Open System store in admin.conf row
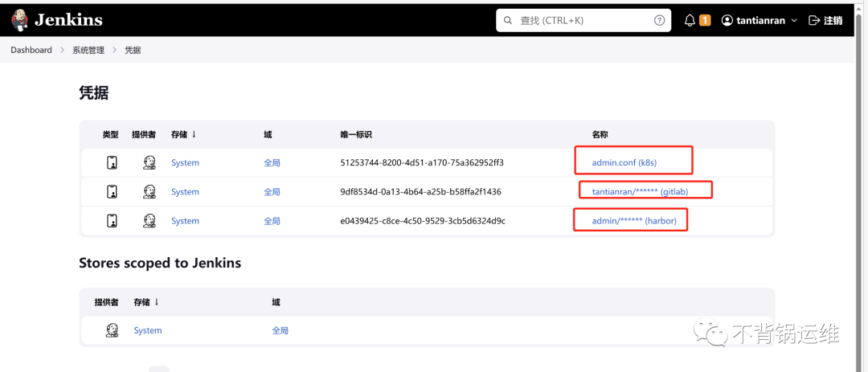 tap(185, 163)
